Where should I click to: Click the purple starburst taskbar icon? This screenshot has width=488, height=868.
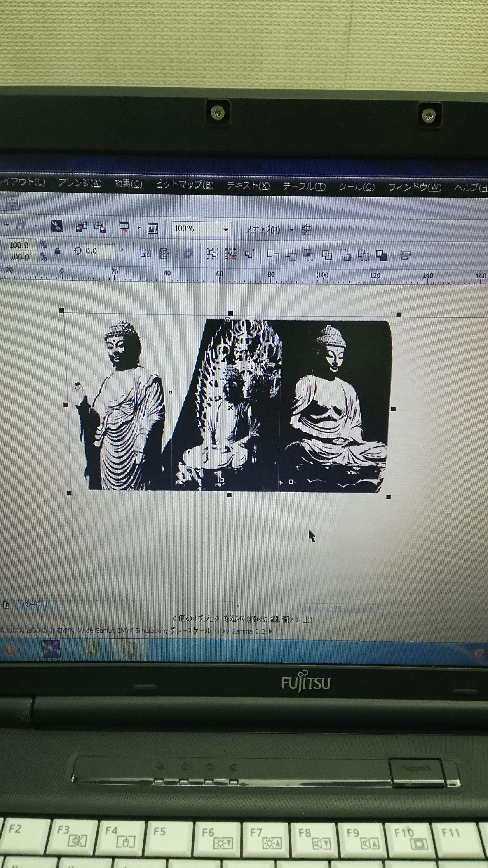coord(51,649)
